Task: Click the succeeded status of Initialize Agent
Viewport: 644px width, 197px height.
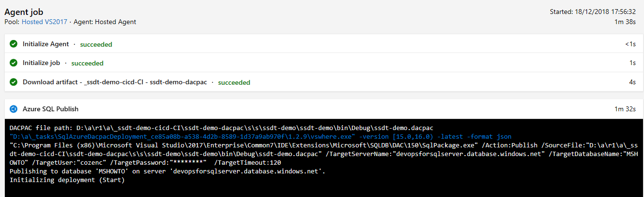Action: pos(96,44)
